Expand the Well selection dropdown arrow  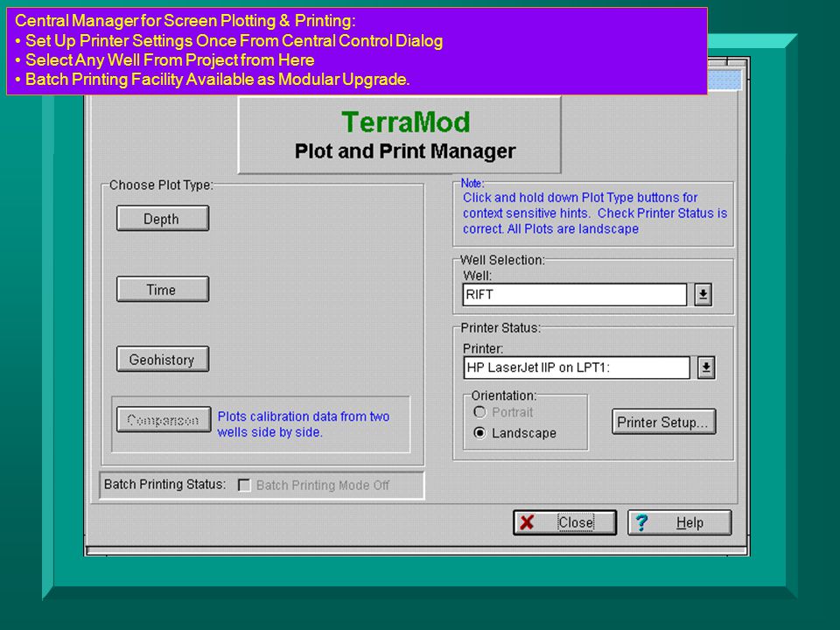click(x=703, y=295)
